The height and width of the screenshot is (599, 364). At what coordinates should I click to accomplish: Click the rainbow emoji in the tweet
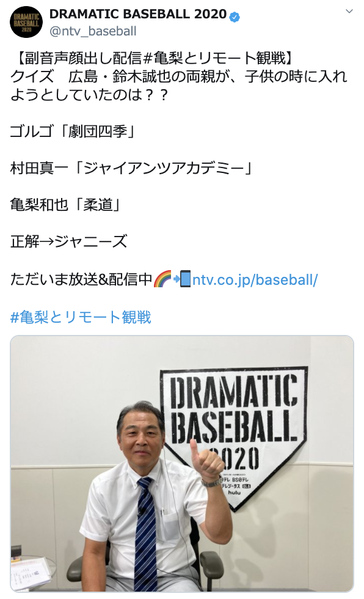pos(162,279)
